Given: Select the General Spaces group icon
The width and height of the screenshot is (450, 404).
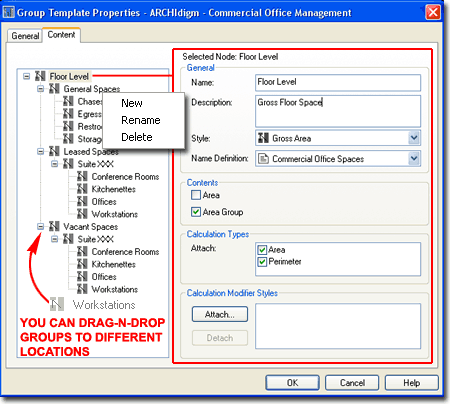Looking at the screenshot, I should [54, 89].
